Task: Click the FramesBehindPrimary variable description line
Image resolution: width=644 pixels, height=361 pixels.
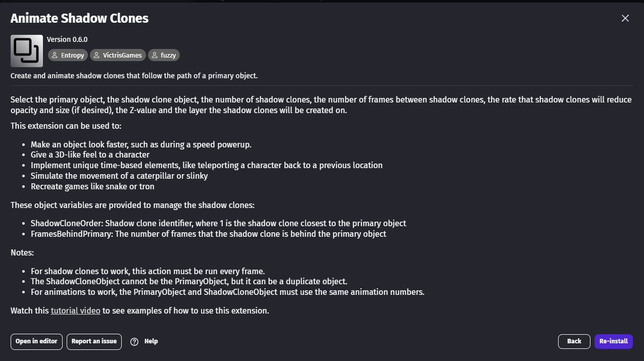Action: 208,234
